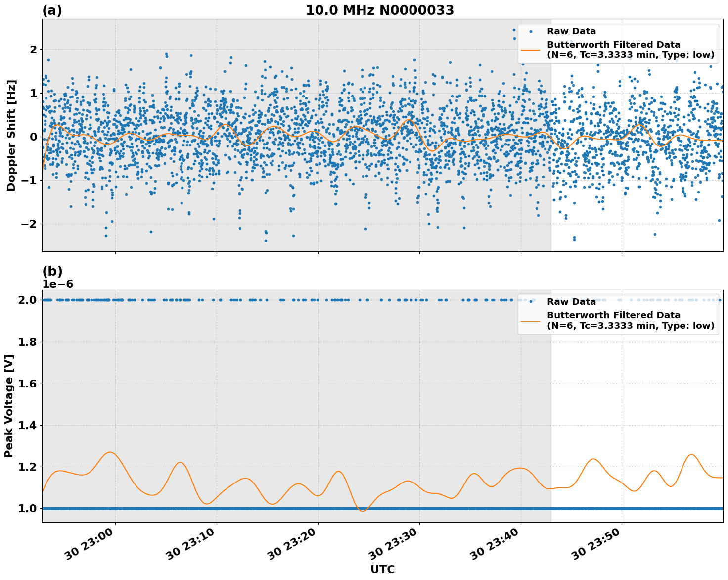
Task: Select the panel label (b)
Action: click(51, 271)
